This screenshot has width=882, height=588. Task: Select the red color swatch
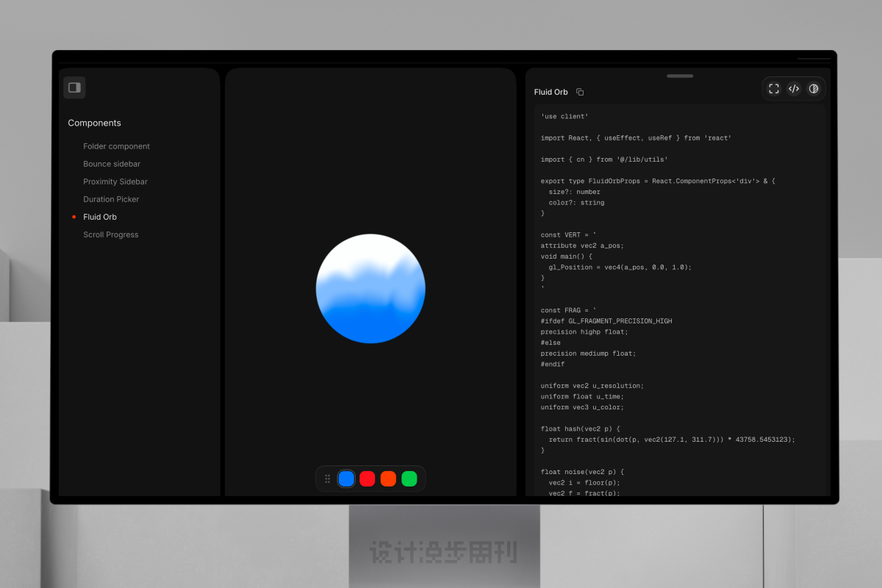point(367,478)
